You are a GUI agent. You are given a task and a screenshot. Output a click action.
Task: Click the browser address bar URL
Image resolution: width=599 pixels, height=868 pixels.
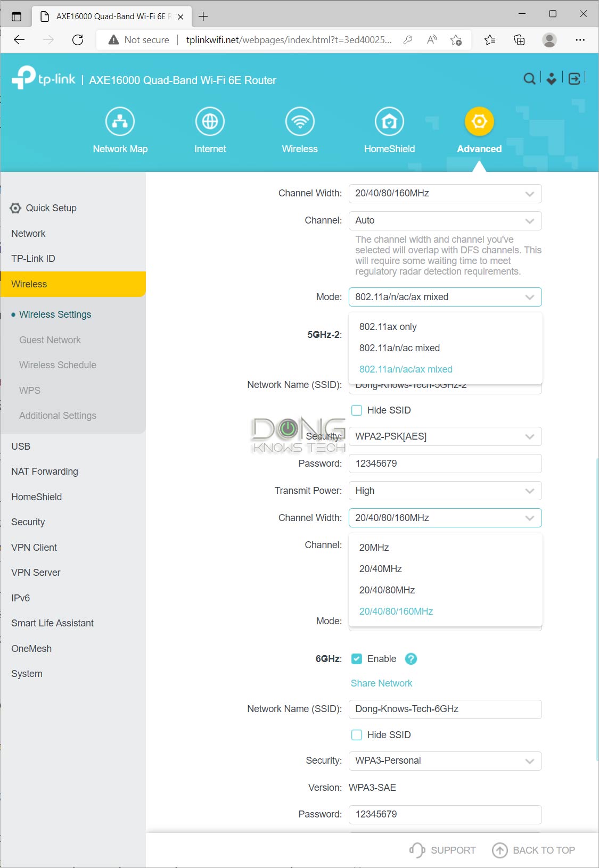pyautogui.click(x=289, y=40)
